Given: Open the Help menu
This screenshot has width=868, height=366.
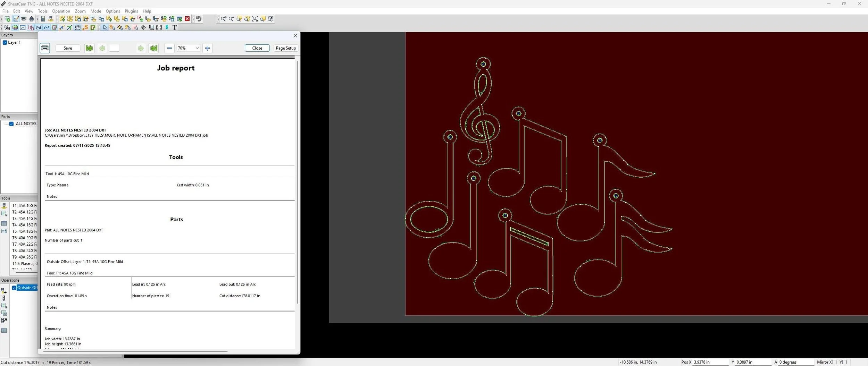Looking at the screenshot, I should point(147,11).
